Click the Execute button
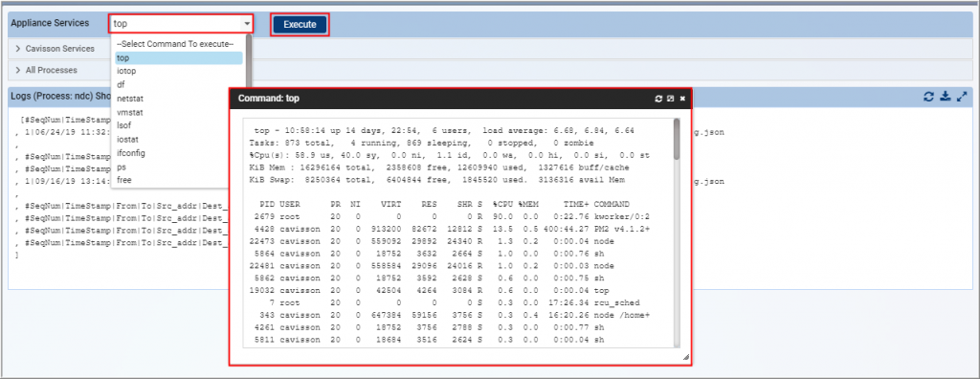 (x=300, y=24)
